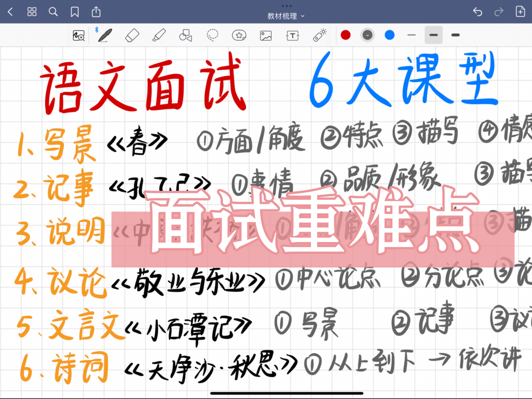Select the Highlighter tool
The image size is (532, 399).
click(x=159, y=35)
